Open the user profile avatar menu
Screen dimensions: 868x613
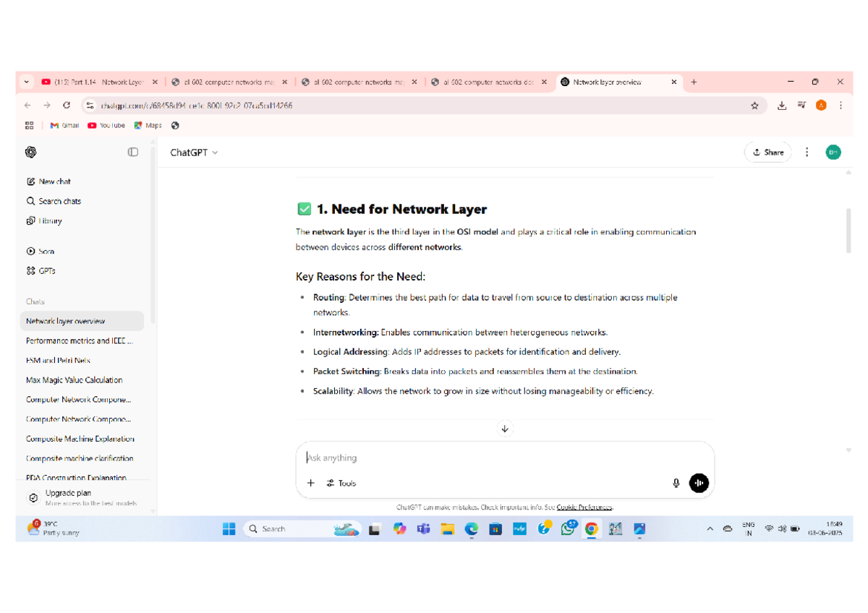(833, 153)
